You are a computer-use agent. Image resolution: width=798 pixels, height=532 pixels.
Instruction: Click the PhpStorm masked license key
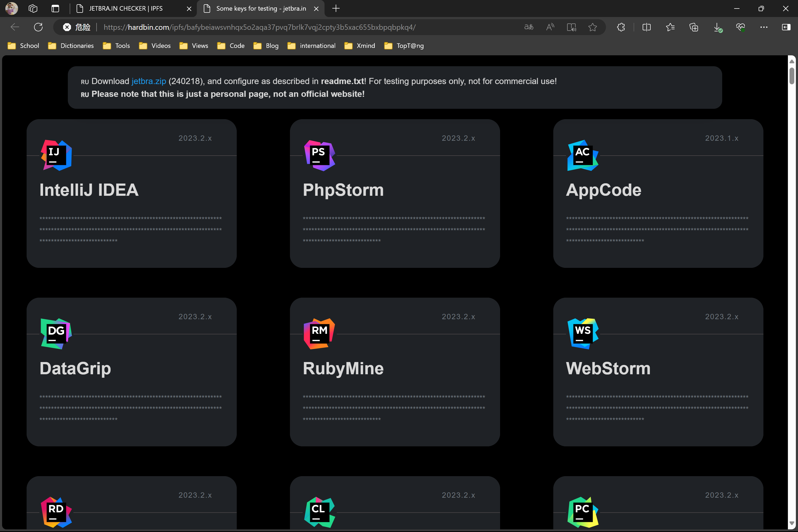coord(394,230)
